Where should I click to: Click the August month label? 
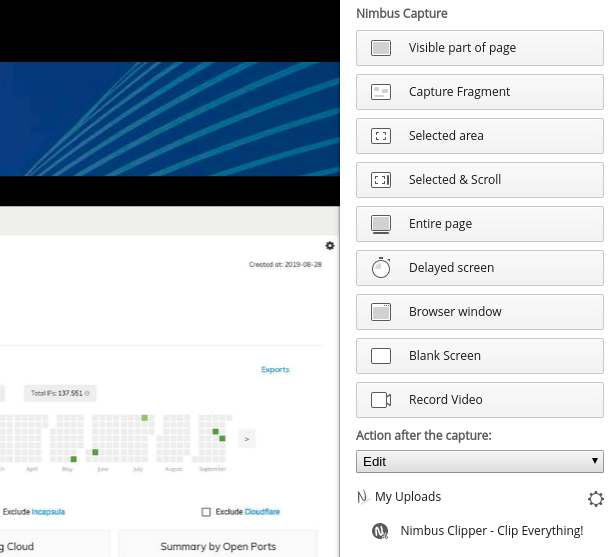point(173,469)
